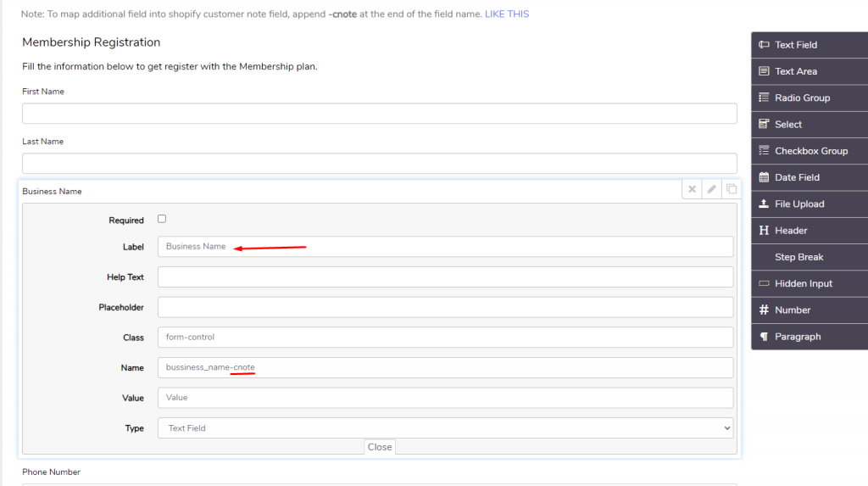The image size is (868, 486).
Task: Click the Placeholder input field
Action: pos(446,307)
